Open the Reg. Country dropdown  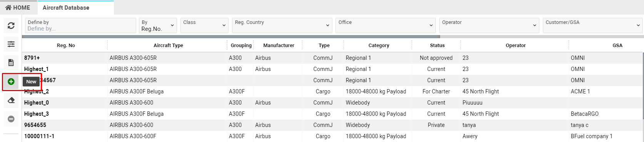click(x=282, y=25)
